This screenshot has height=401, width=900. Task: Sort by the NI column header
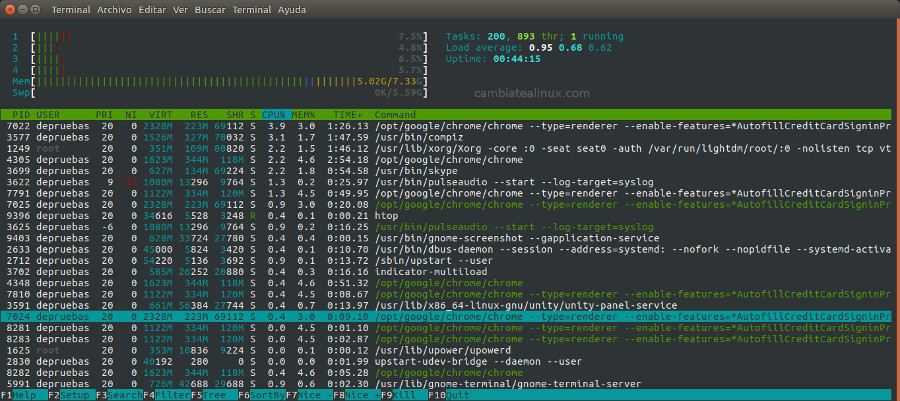[x=131, y=115]
